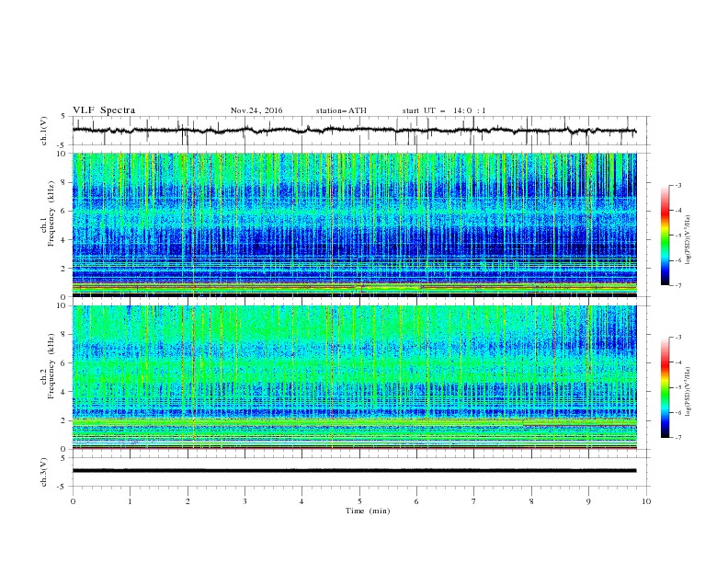Click the upper PSD color scale bar
Screen dimensions: 728x563
click(x=665, y=236)
